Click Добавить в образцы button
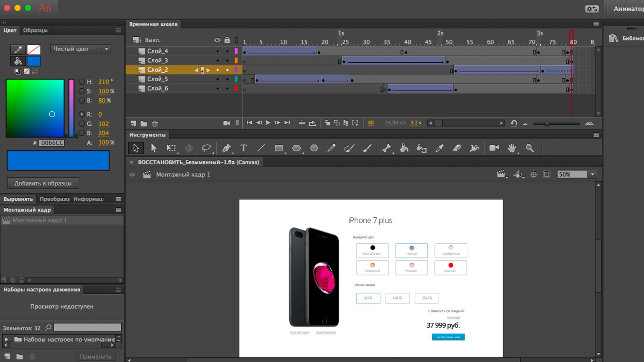This screenshot has height=362, width=644. 43,183
